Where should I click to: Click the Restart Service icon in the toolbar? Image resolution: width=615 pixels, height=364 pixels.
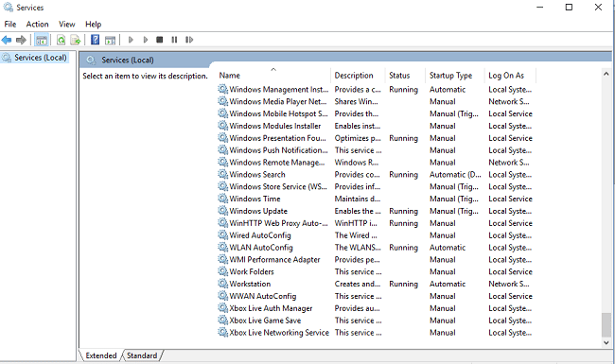189,40
